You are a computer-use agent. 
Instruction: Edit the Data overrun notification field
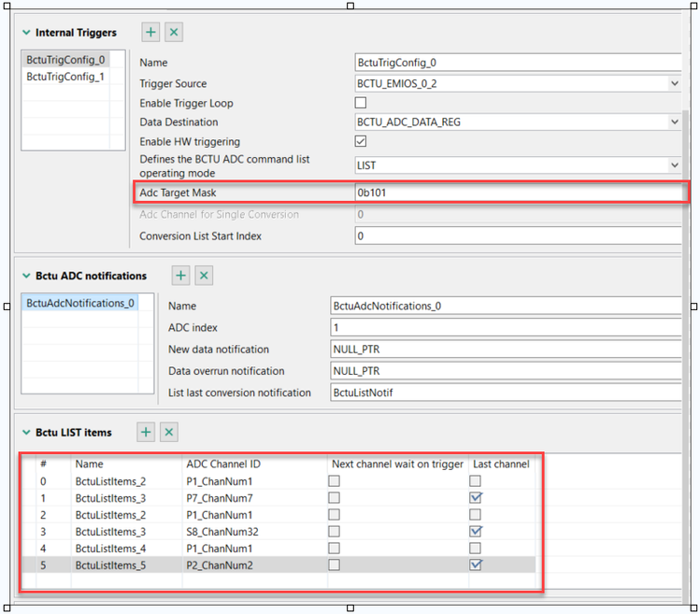(506, 371)
